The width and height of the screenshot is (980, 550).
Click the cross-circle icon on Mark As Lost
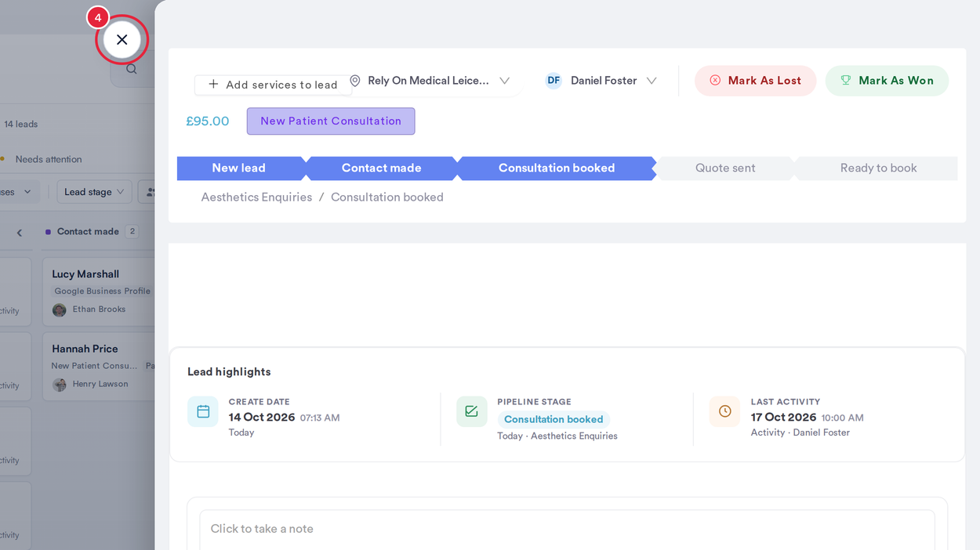coord(715,80)
